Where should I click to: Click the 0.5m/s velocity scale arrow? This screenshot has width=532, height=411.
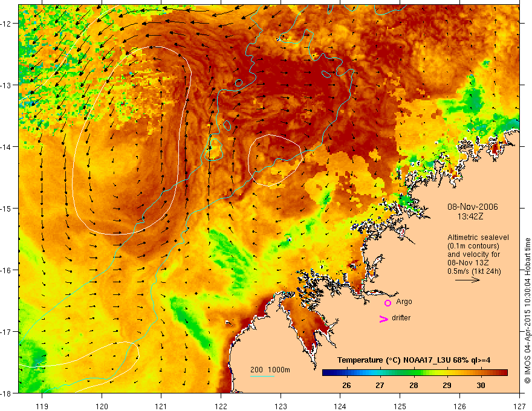click(x=467, y=280)
